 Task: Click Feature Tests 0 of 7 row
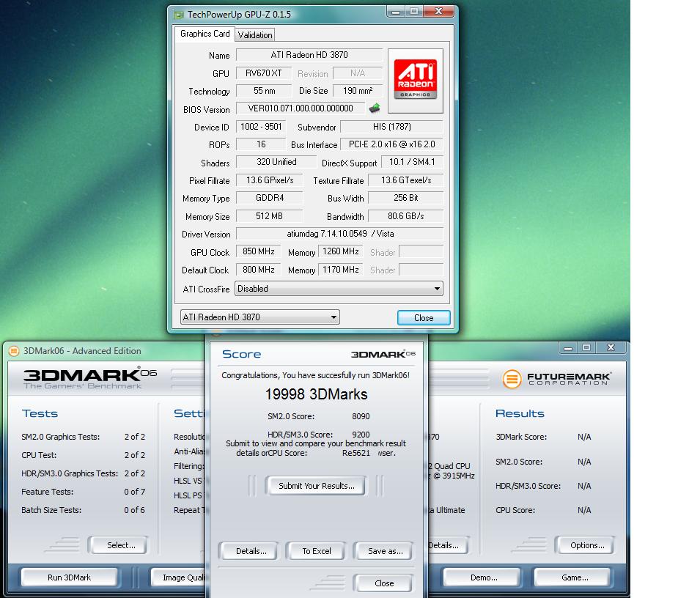coord(83,492)
